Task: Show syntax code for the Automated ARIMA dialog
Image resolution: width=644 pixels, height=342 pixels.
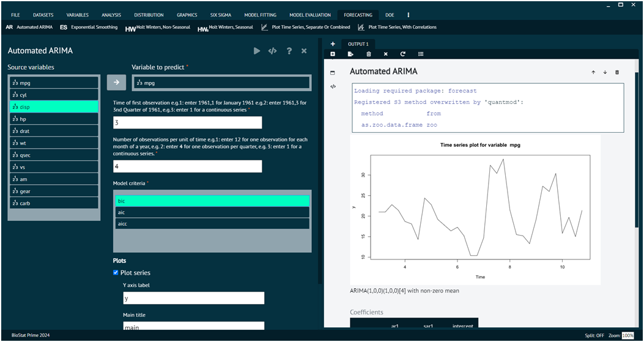Action: [272, 51]
